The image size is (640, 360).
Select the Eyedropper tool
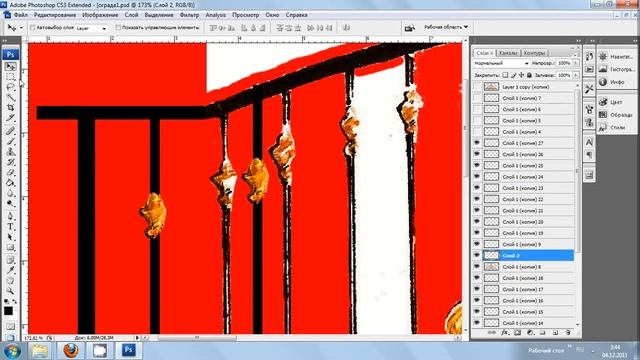tap(11, 270)
